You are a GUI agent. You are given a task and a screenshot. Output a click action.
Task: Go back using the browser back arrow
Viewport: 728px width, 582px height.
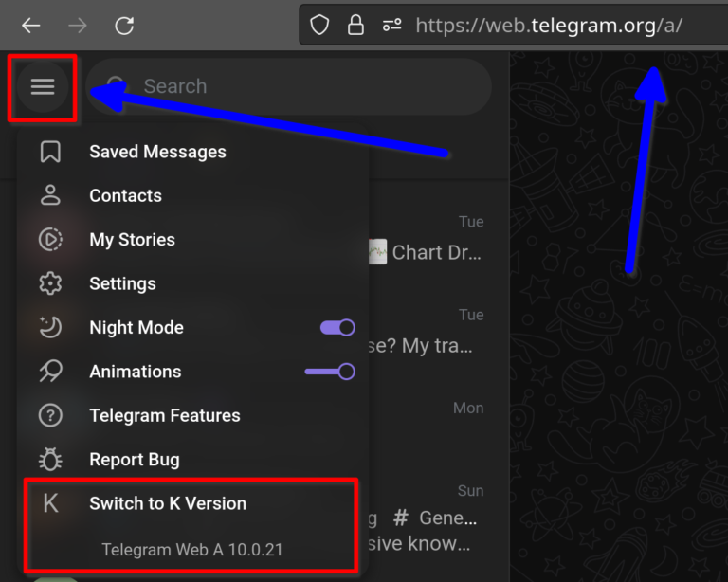(x=31, y=26)
